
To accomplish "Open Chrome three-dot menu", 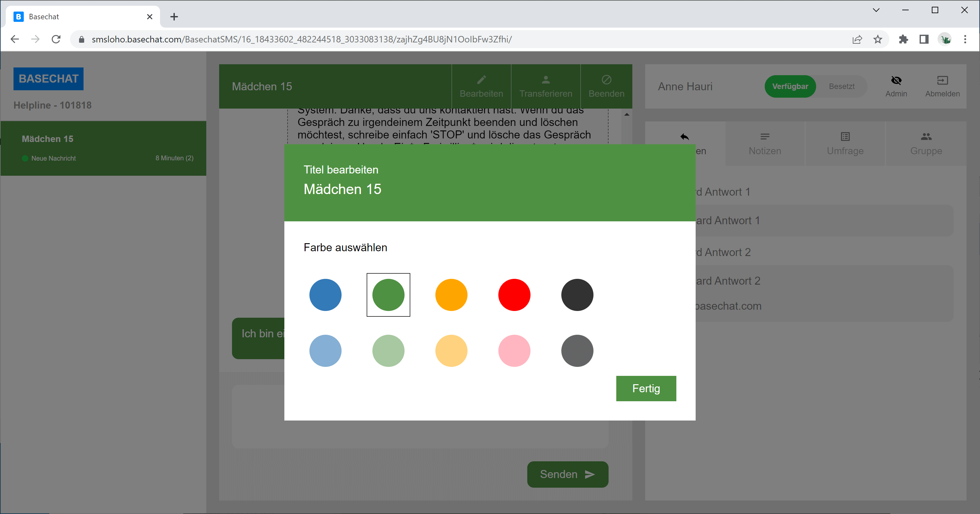I will coord(965,39).
